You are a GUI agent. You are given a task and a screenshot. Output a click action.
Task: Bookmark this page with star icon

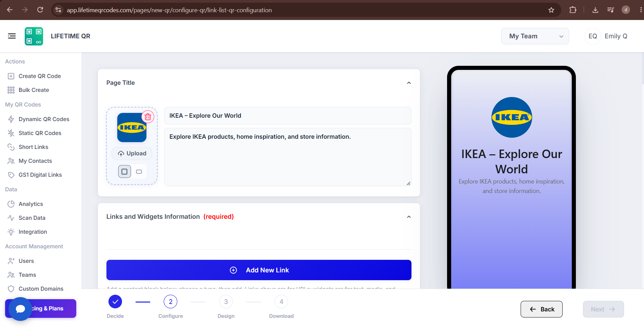pyautogui.click(x=551, y=10)
